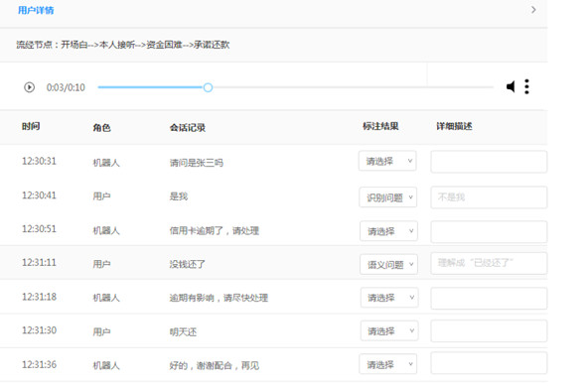Viewport: 588px width, 386px height.
Task: Focus description field for 好的，谢谢配合 row
Action: (x=489, y=363)
